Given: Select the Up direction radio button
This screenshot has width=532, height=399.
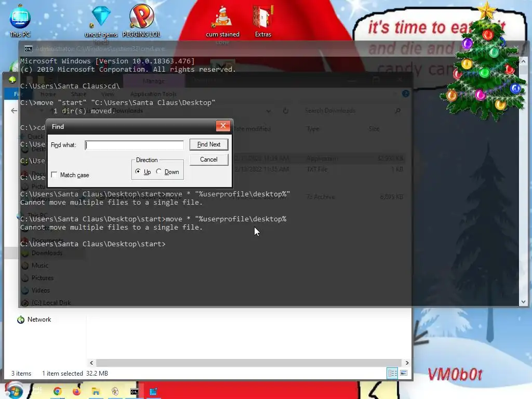Looking at the screenshot, I should tap(138, 171).
